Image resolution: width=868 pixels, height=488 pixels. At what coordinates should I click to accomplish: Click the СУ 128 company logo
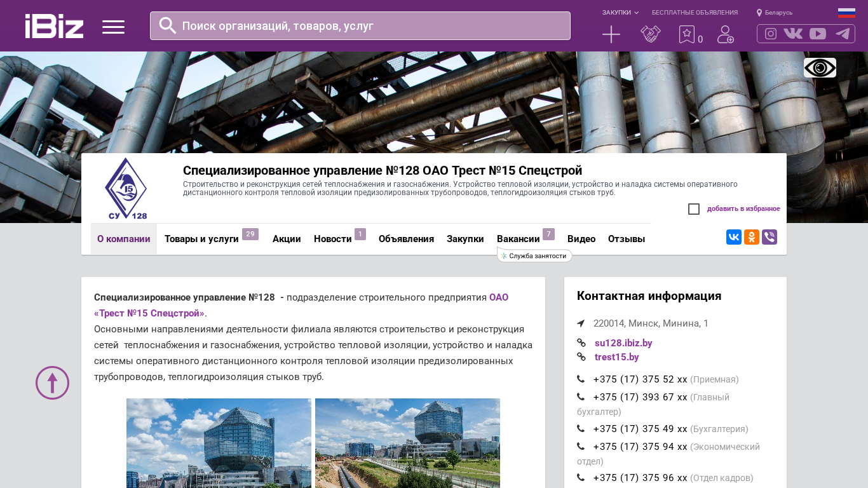126,189
